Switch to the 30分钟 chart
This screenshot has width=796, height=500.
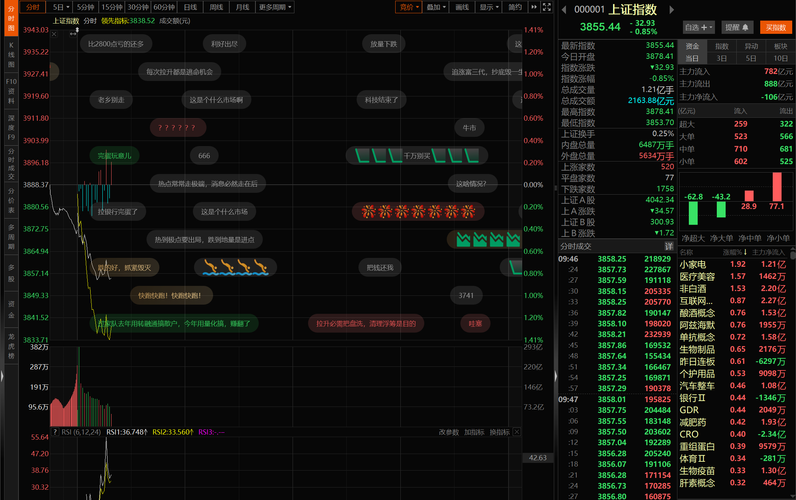138,7
